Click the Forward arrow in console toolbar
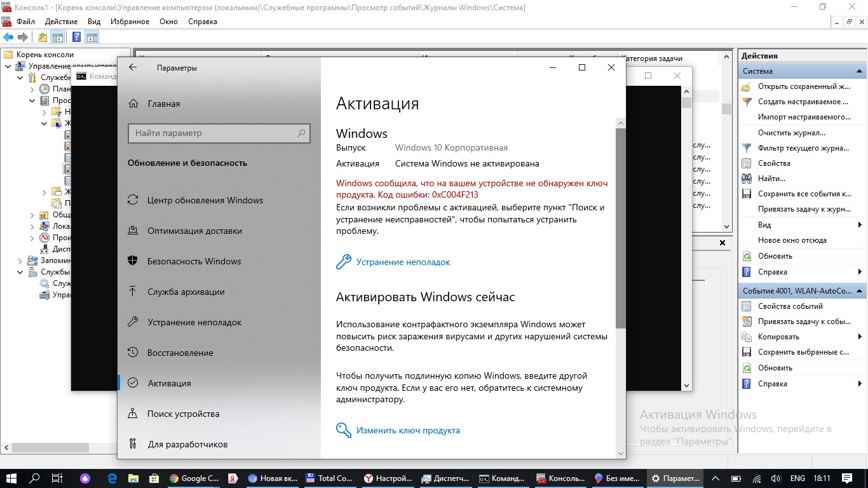Viewport: 868px width, 488px height. pos(22,37)
